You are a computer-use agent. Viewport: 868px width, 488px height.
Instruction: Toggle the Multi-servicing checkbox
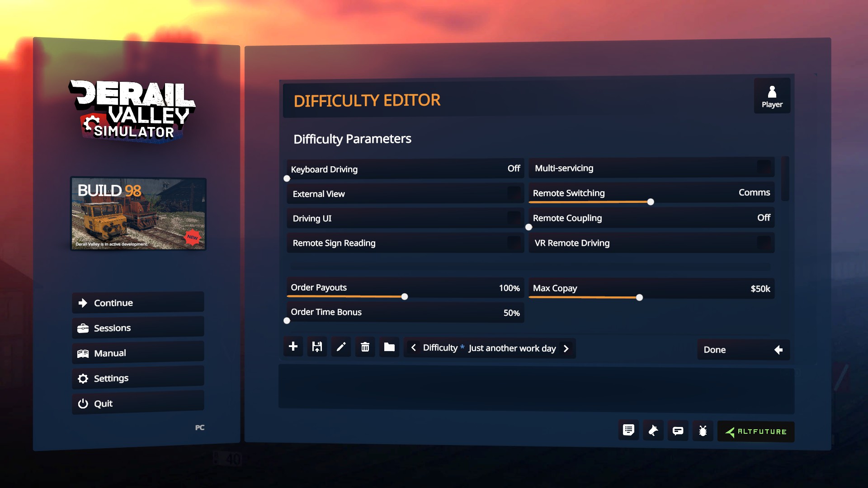click(x=764, y=168)
